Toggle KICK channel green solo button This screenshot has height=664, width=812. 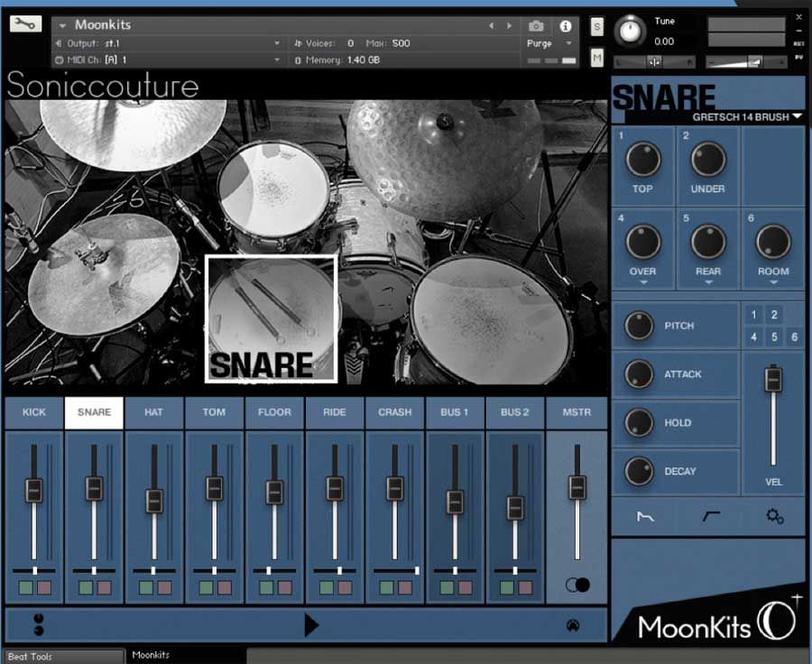(x=25, y=588)
